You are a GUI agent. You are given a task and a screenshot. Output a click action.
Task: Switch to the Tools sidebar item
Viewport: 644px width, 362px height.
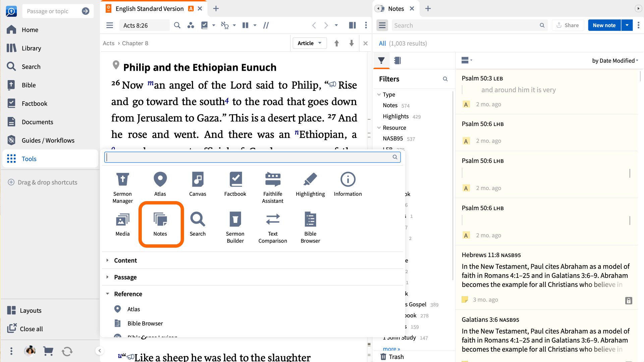tap(29, 159)
